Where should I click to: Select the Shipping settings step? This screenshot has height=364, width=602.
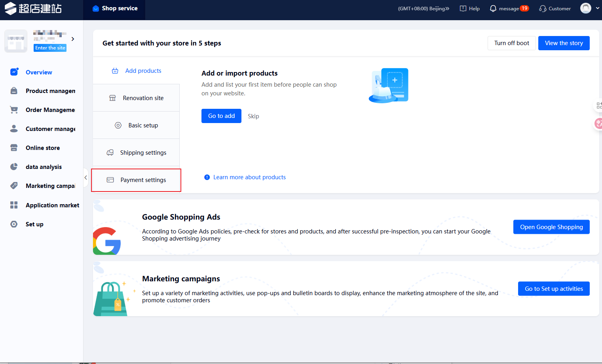click(x=136, y=153)
